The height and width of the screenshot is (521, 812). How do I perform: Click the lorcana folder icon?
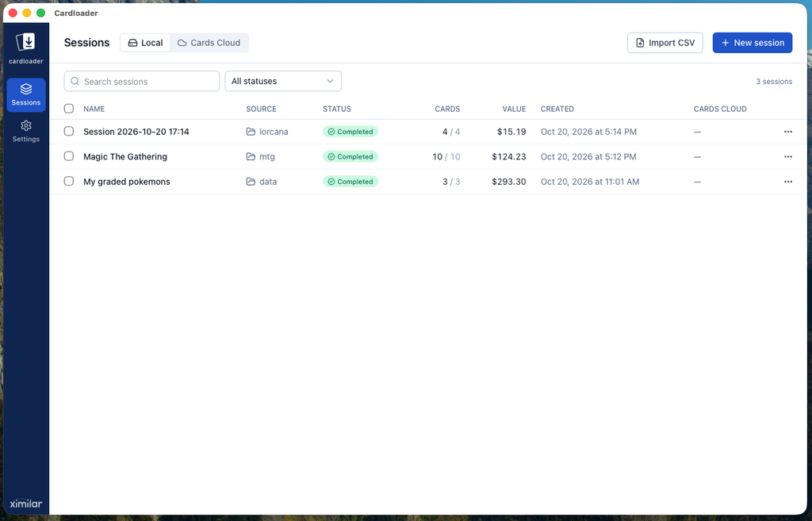coord(251,132)
